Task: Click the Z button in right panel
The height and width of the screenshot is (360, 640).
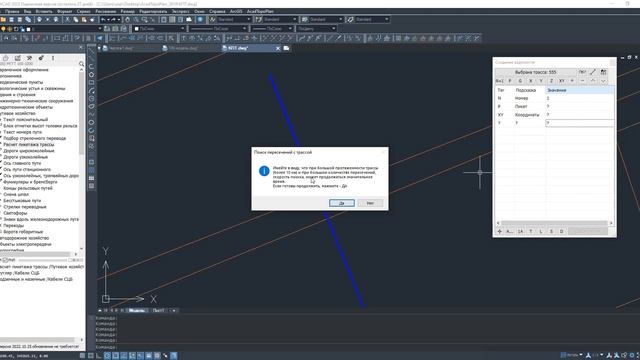Action: pyautogui.click(x=551, y=81)
